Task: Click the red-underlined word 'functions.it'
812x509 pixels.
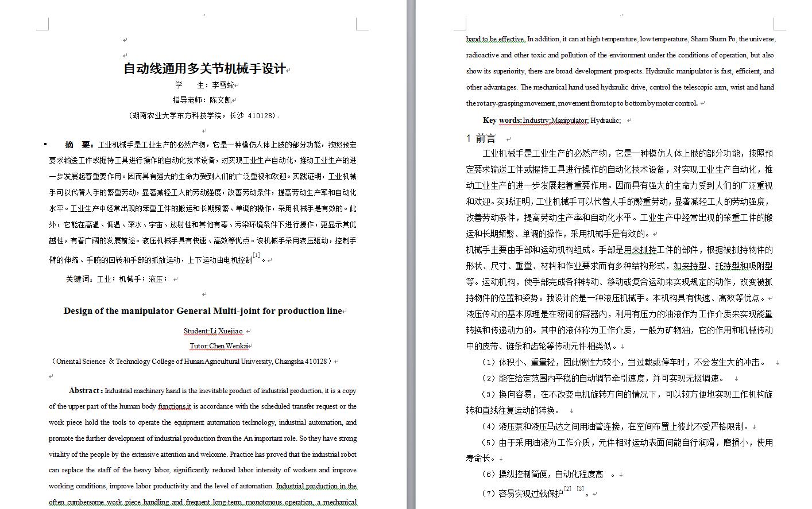Action: 175,406
